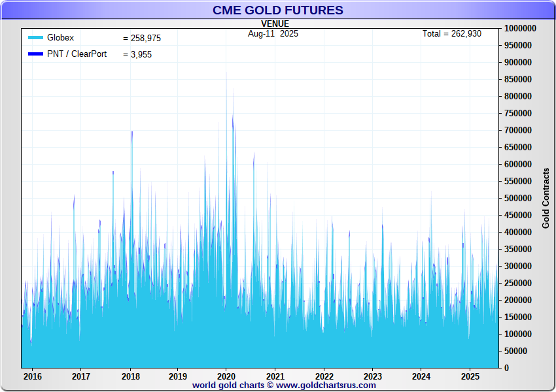Click the 2020 x-axis label

click(226, 376)
